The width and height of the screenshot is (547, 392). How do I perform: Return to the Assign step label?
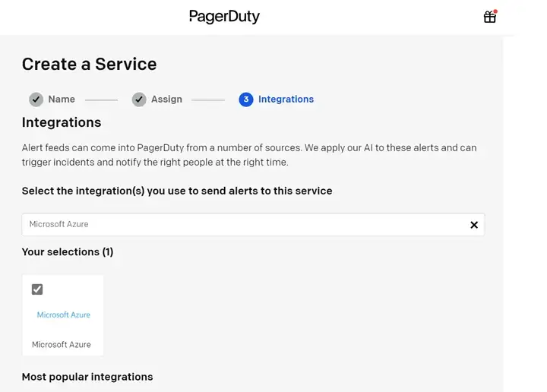tap(166, 100)
